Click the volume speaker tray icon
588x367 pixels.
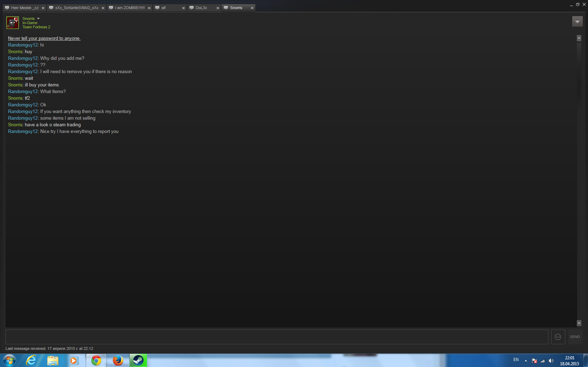[x=551, y=361]
